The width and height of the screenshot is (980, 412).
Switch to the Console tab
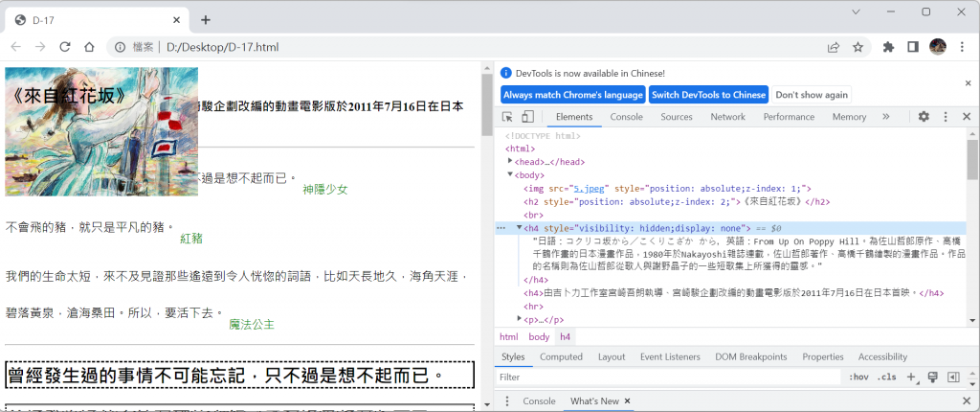coord(626,117)
